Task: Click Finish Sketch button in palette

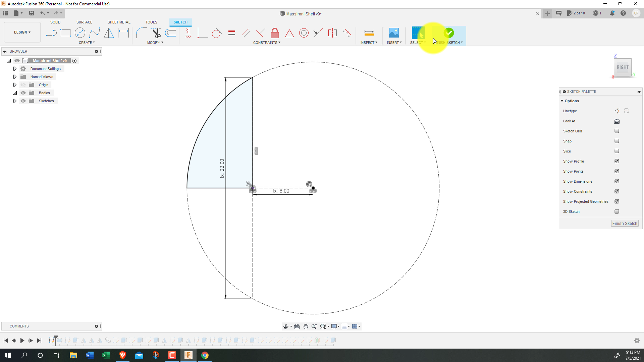Action: point(624,224)
